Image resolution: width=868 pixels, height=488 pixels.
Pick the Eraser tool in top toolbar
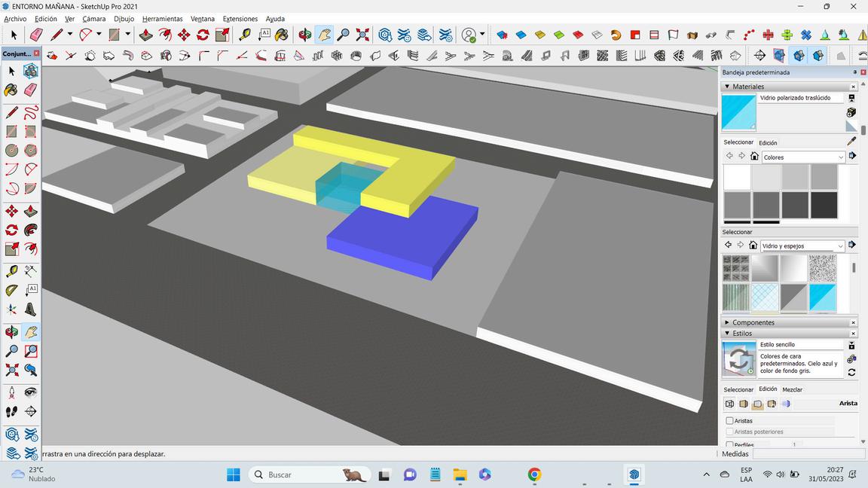point(36,35)
